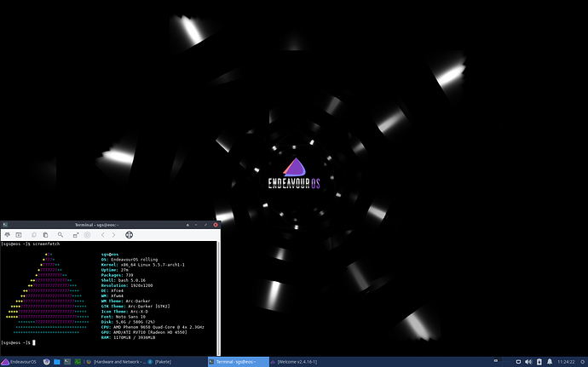Go to previous tab arrow in terminal
Viewport: 588px width, 367px height.
point(103,235)
